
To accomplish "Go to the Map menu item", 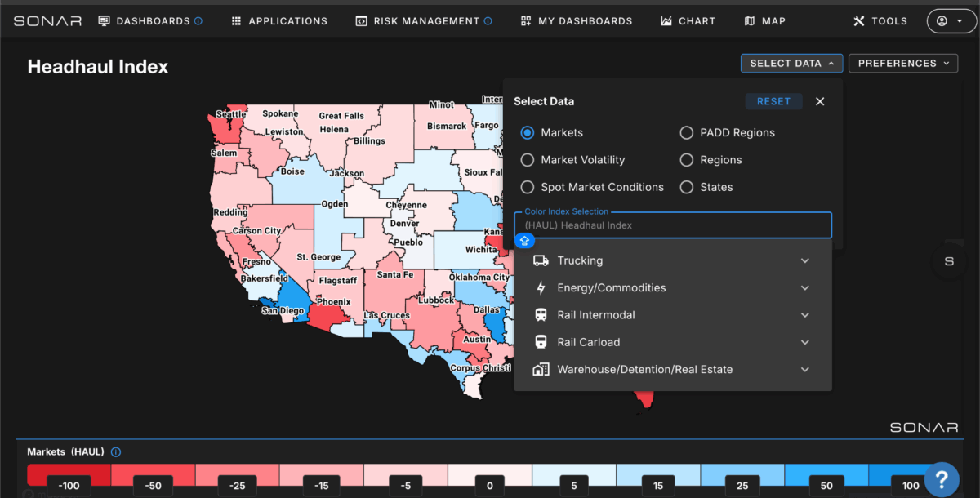I will [x=765, y=21].
